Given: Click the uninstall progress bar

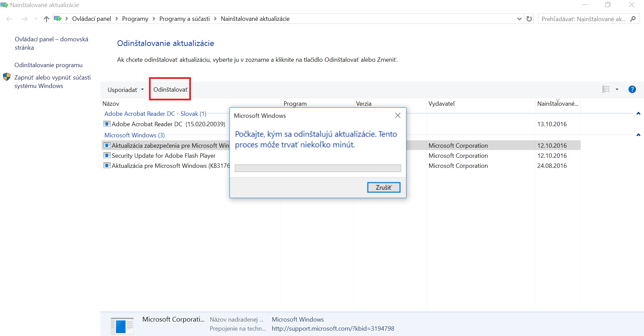Looking at the screenshot, I should click(318, 168).
